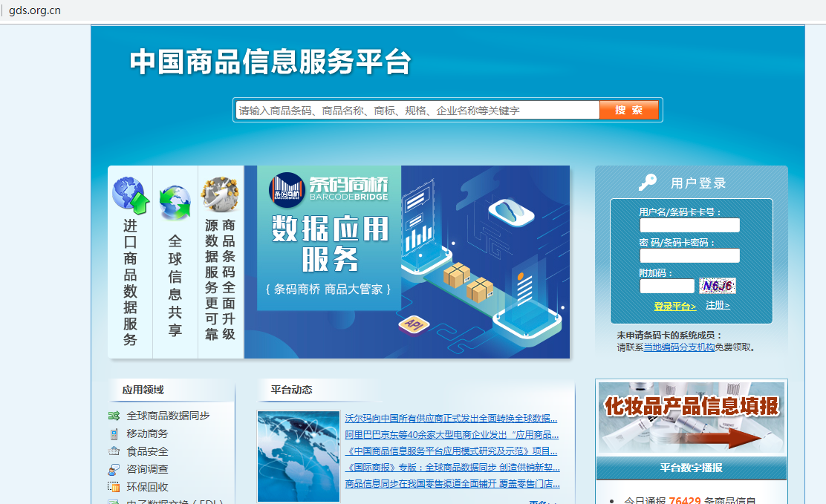Viewport: 826px width, 504px height.
Task: Open 环保回收 menu item
Action: click(x=147, y=487)
